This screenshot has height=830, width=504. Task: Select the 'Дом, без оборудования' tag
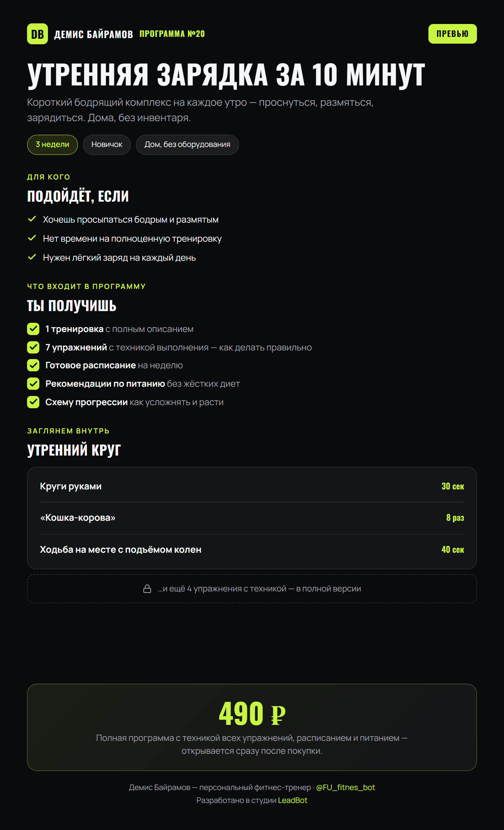[187, 144]
